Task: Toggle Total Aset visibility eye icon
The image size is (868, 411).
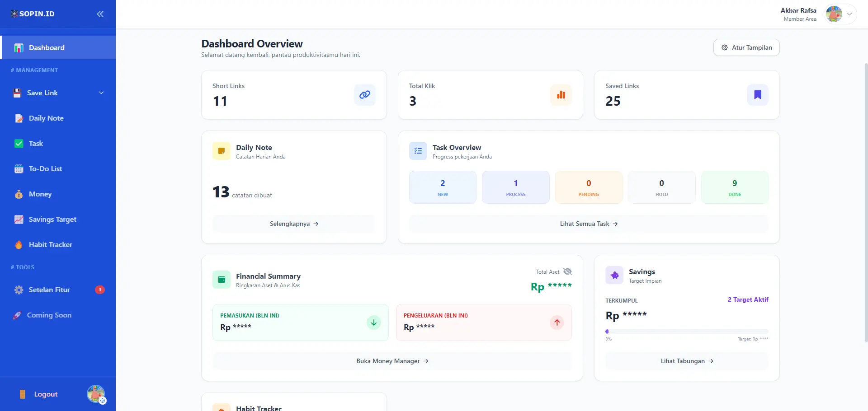Action: (x=568, y=271)
